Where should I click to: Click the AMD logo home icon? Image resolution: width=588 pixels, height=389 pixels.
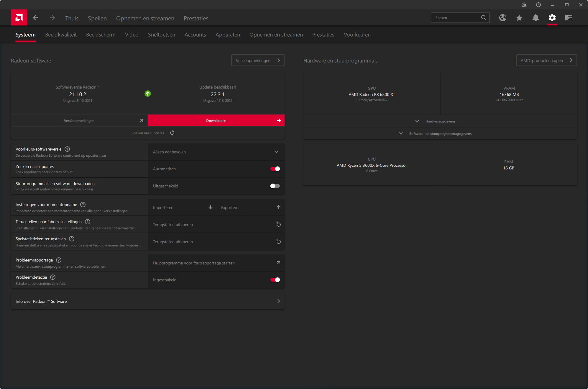(x=19, y=18)
